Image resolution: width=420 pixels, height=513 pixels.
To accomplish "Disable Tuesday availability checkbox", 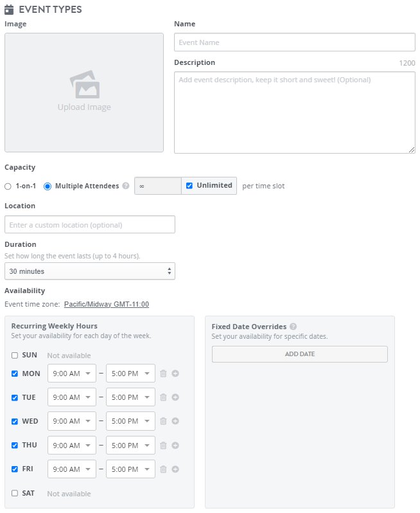I will click(x=15, y=397).
